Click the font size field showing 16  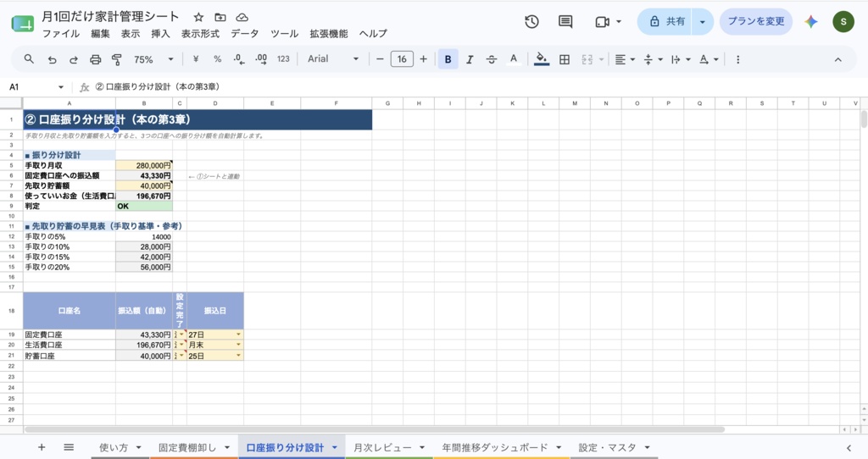(402, 59)
